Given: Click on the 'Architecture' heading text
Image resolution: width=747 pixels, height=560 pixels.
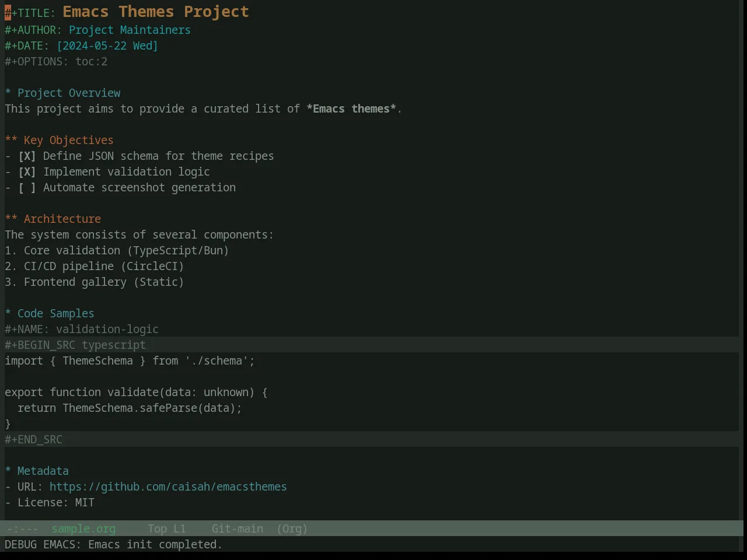Looking at the screenshot, I should [x=62, y=219].
